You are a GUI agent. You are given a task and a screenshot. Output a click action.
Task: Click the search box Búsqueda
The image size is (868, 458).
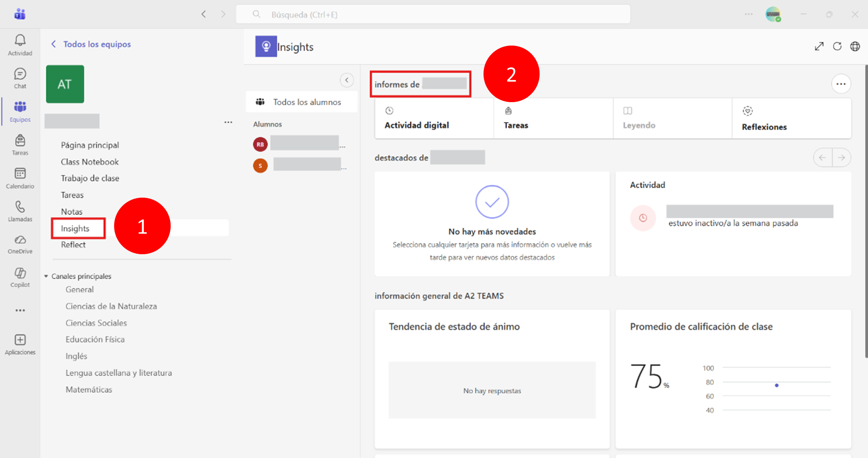tap(433, 14)
